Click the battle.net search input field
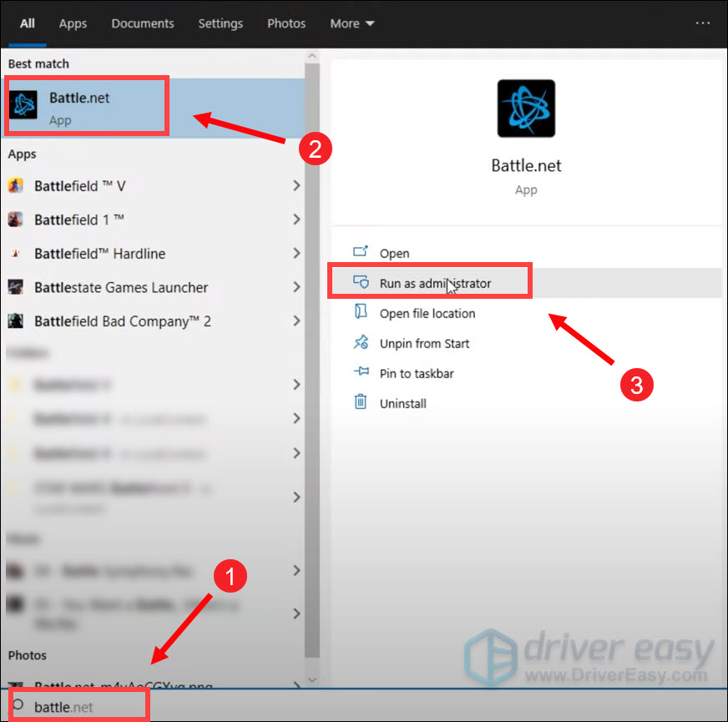Viewport: 728px width, 722px height. (78, 704)
